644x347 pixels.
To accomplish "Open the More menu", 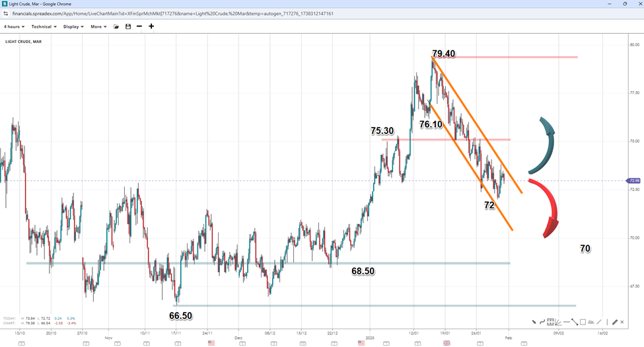I will [x=98, y=26].
